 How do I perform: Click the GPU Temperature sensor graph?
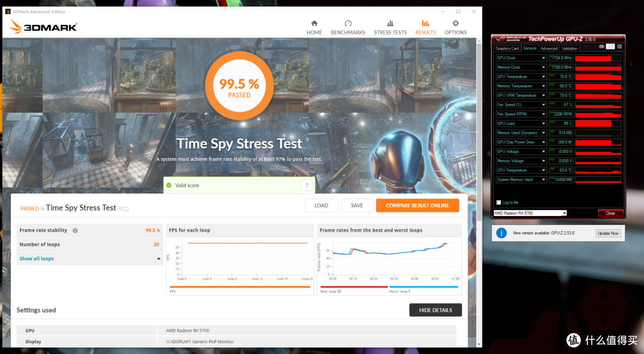598,77
